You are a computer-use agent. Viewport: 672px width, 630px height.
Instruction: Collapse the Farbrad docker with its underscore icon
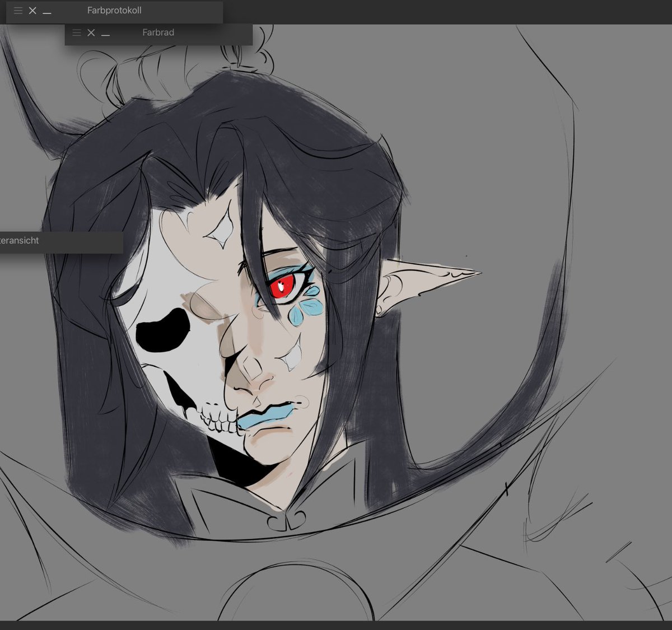105,35
